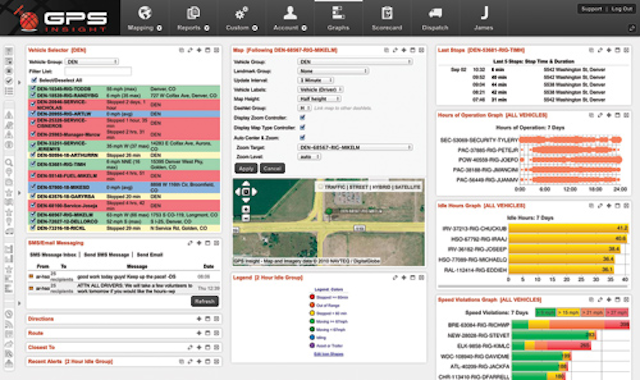This screenshot has width=640, height=380.
Task: Open the James user profile icon
Action: click(x=484, y=13)
